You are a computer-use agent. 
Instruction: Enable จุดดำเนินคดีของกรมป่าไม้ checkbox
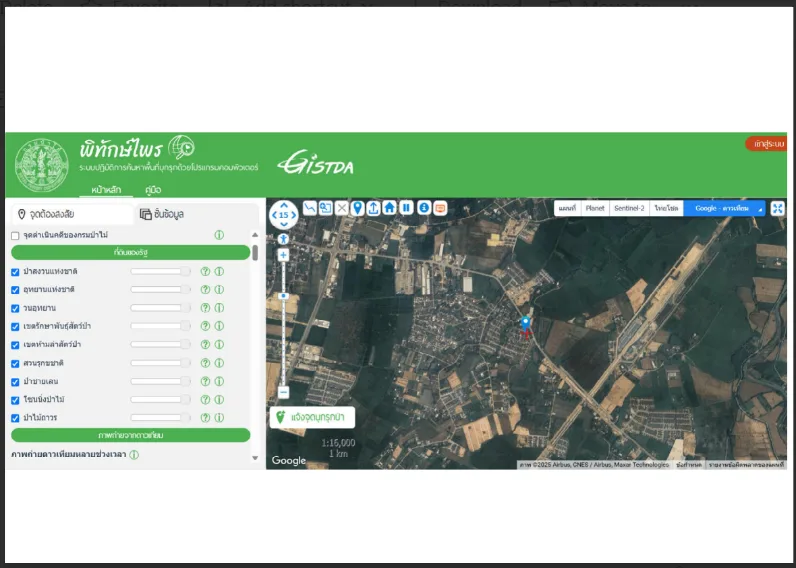coord(15,236)
